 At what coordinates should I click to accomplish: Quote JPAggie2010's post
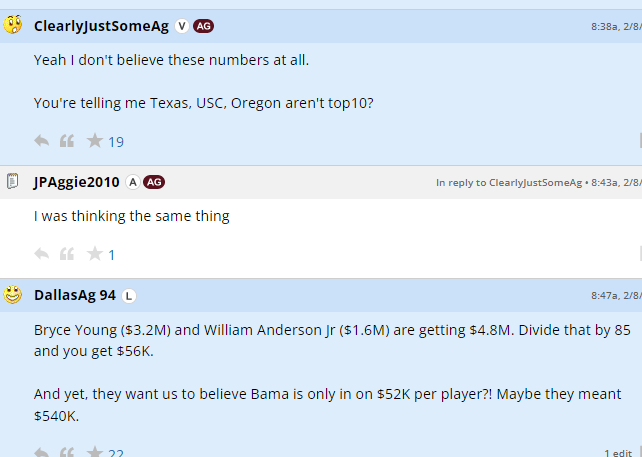(x=67, y=254)
